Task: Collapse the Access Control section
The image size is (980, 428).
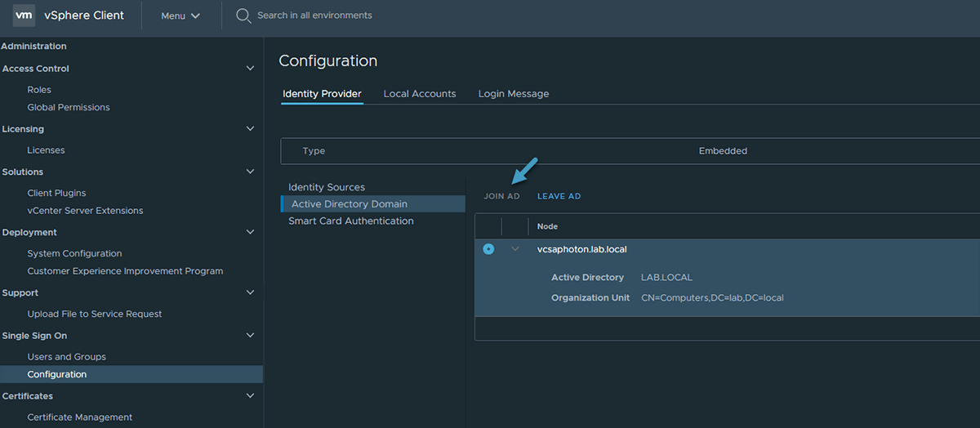Action: tap(250, 69)
